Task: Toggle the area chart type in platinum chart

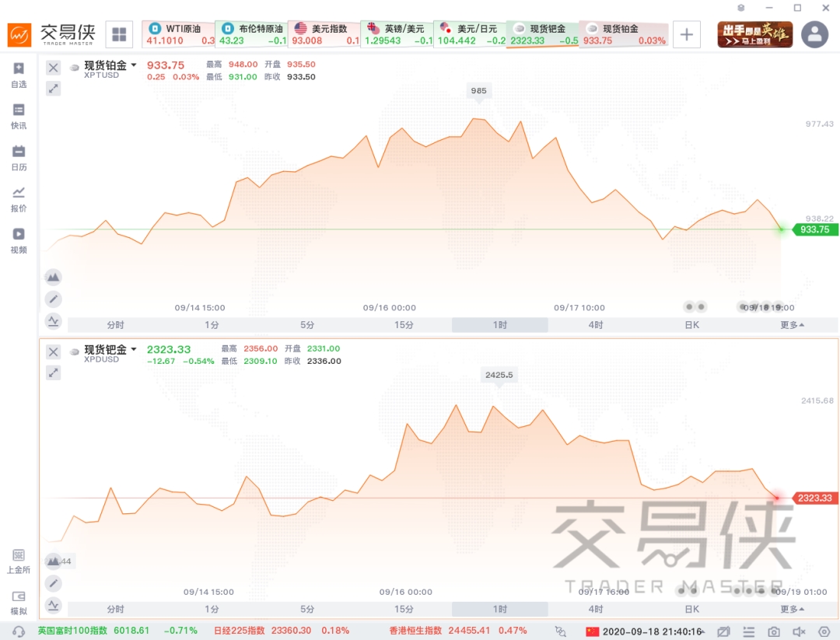Action: click(53, 277)
